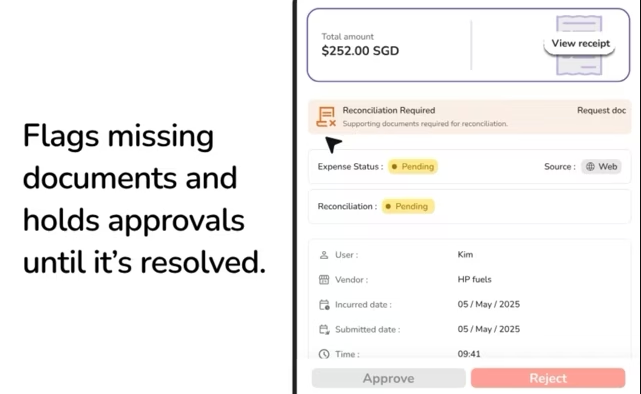Screen dimensions: 641x394
Task: Click the submitted date calendar icon
Action: click(x=324, y=329)
